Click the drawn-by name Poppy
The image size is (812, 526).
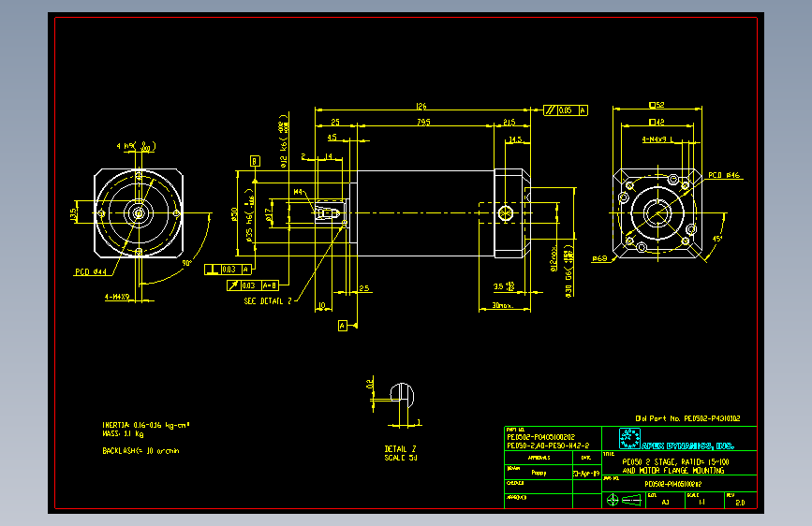click(539, 473)
